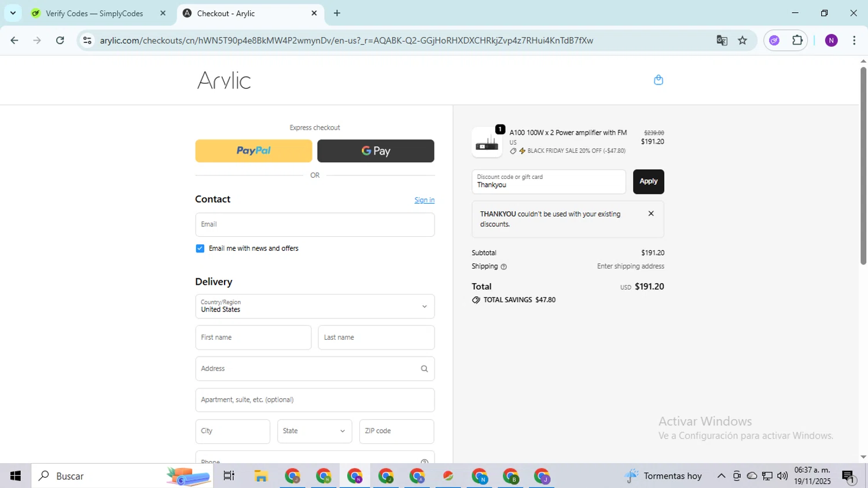Click the phone field help icon

(424, 461)
